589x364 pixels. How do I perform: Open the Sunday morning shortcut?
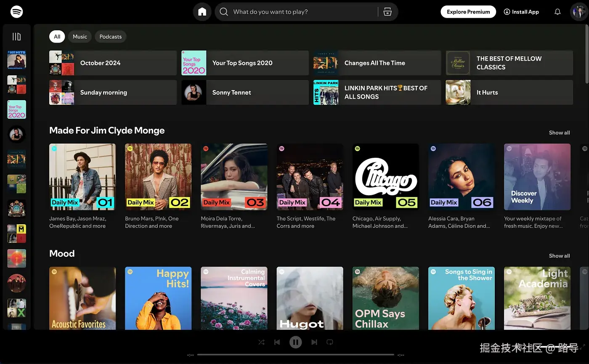(x=113, y=93)
